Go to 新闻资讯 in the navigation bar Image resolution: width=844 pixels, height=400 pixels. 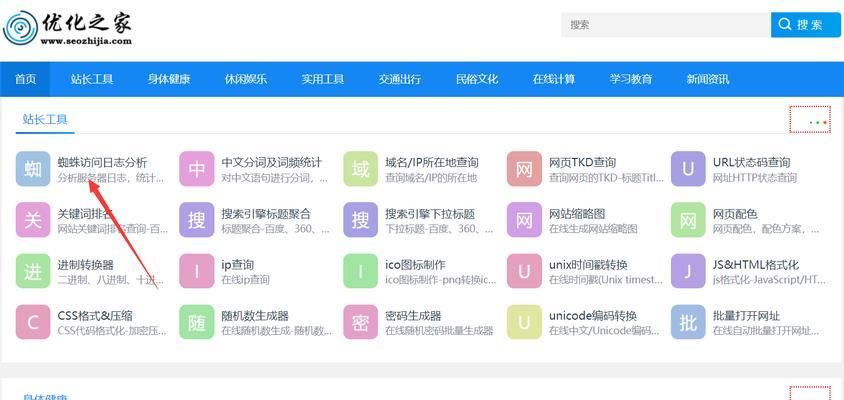708,79
